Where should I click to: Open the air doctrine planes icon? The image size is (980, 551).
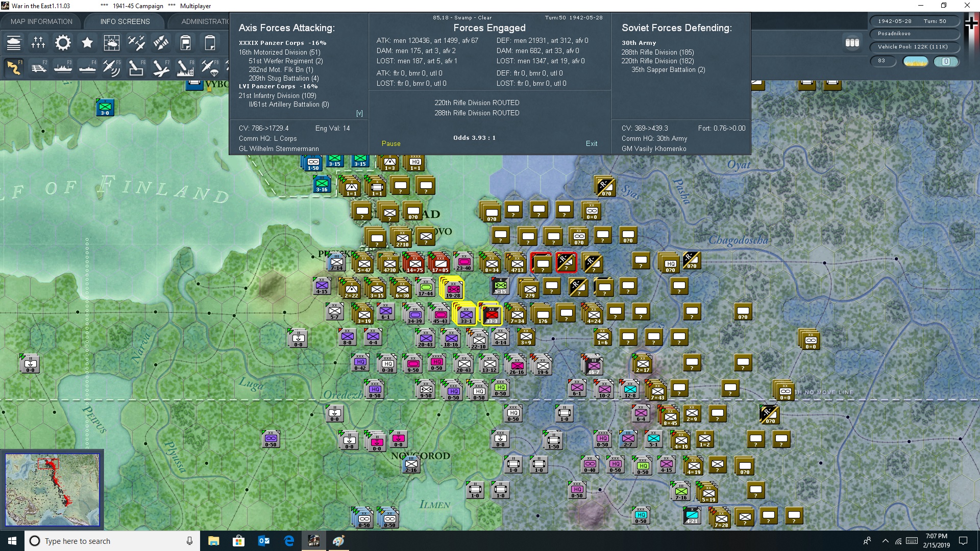coord(136,43)
